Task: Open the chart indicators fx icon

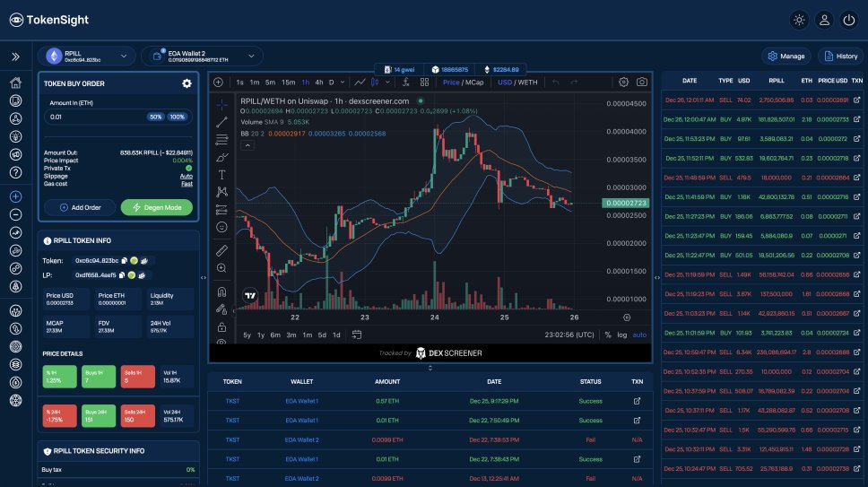Action: (406, 83)
